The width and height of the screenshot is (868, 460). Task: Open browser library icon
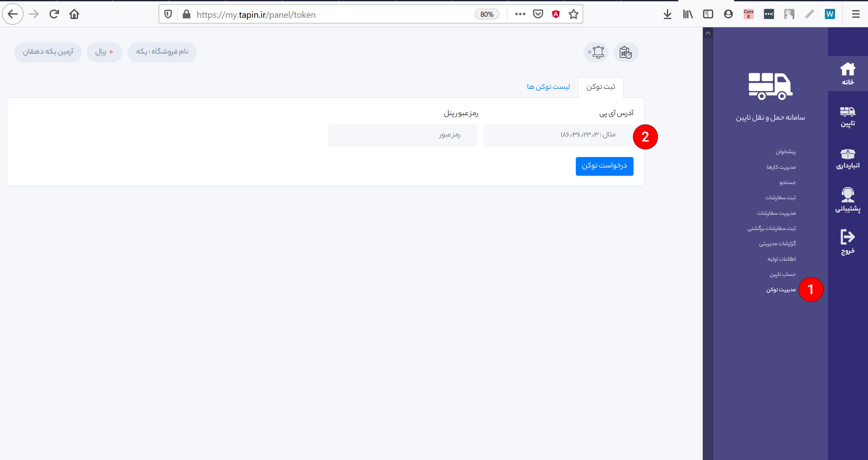pos(688,14)
